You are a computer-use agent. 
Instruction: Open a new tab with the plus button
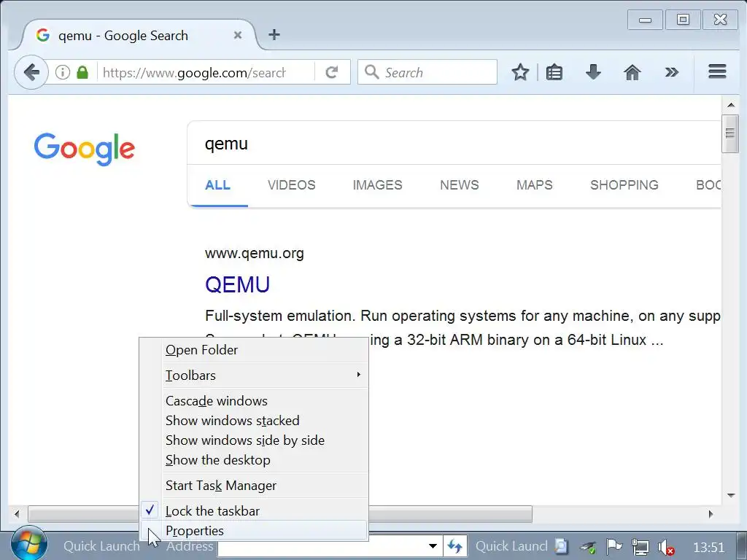click(274, 34)
